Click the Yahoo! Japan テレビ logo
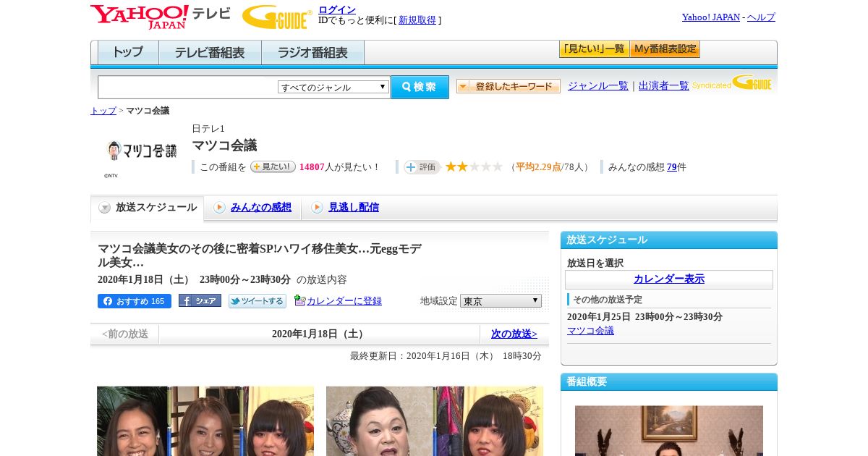868x456 pixels. pos(160,17)
